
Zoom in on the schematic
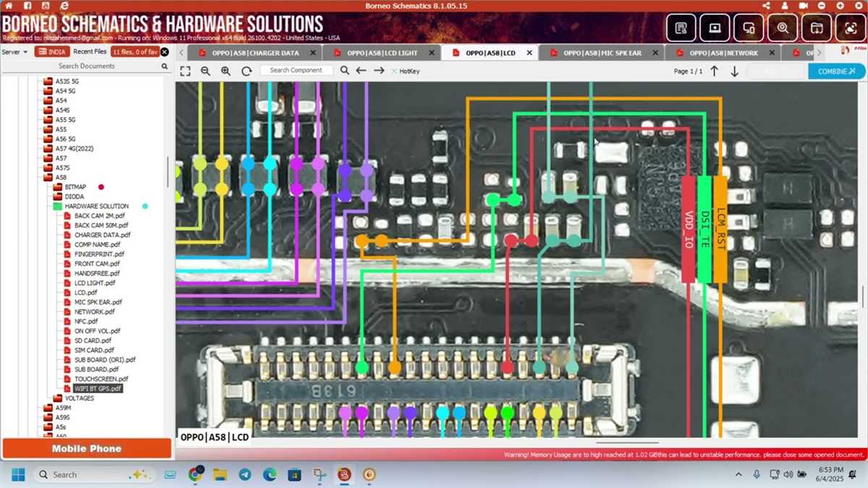point(226,71)
